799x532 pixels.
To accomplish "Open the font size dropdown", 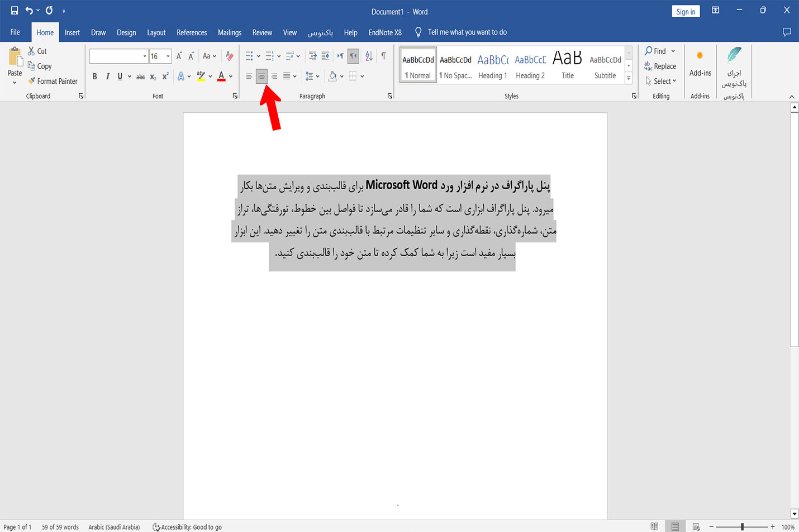I will tap(168, 56).
